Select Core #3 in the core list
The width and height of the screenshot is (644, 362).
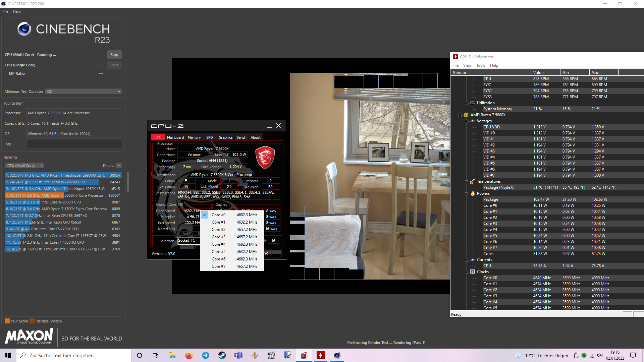[232, 237]
